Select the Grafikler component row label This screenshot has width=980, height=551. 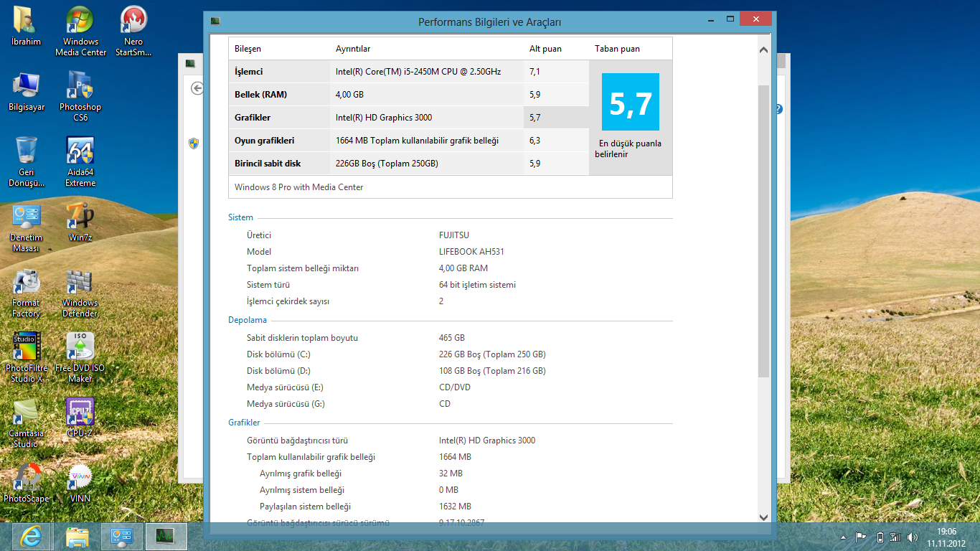tap(253, 117)
